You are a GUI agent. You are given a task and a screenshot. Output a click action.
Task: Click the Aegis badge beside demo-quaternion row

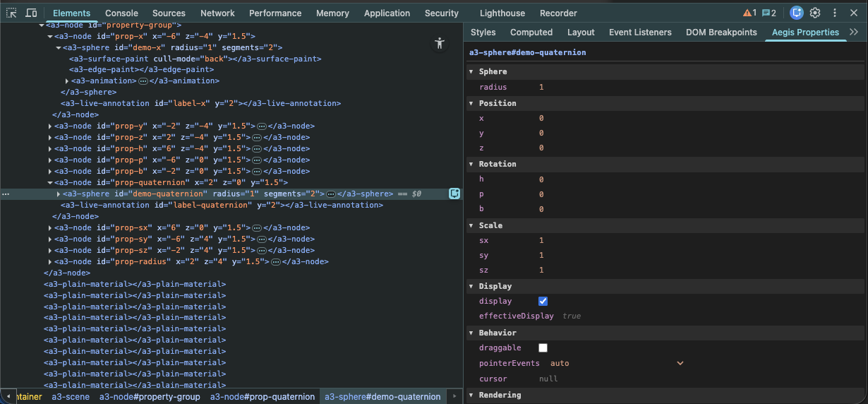pos(454,194)
